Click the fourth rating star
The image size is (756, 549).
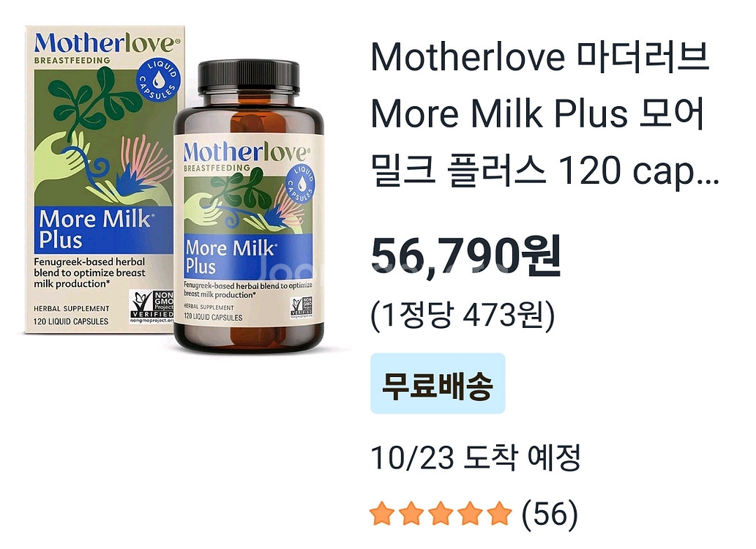click(470, 513)
